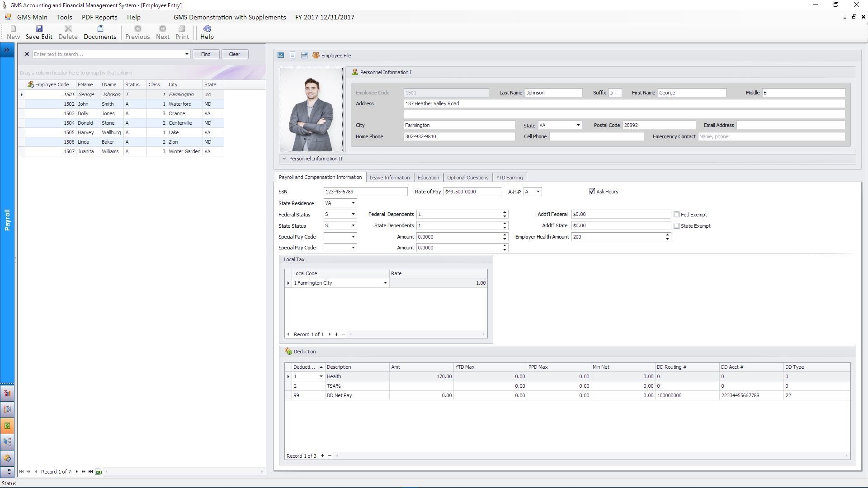Click the XLS export icon in navigator

[x=99, y=472]
